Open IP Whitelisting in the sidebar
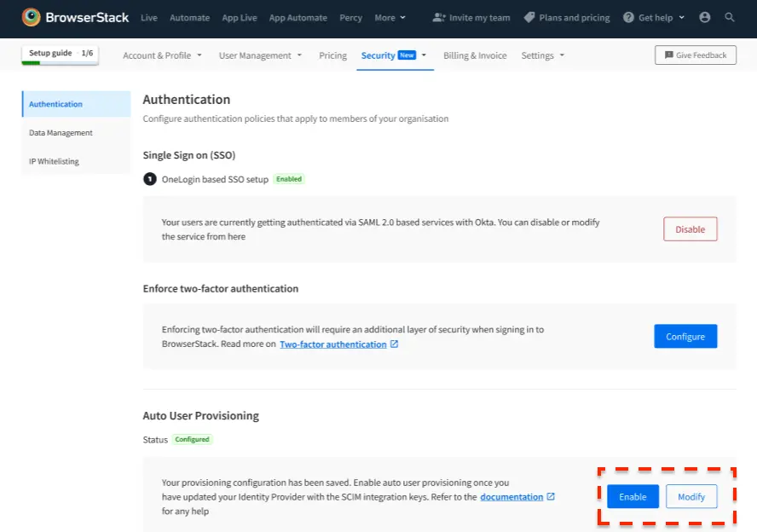Screen dimensions: 757x532 pyautogui.click(x=55, y=161)
